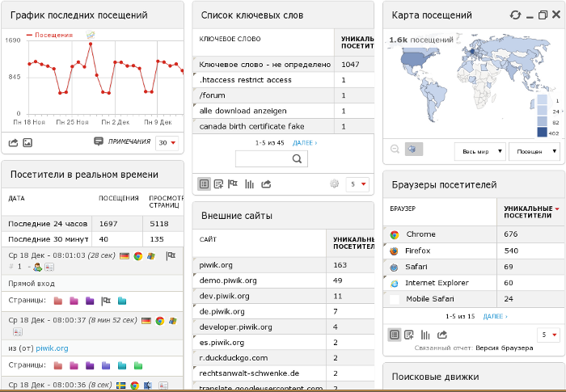Sort browsers by УНИКАЛЬНЫЕ ПОСЕТИТЕЛИ column

coord(529,212)
